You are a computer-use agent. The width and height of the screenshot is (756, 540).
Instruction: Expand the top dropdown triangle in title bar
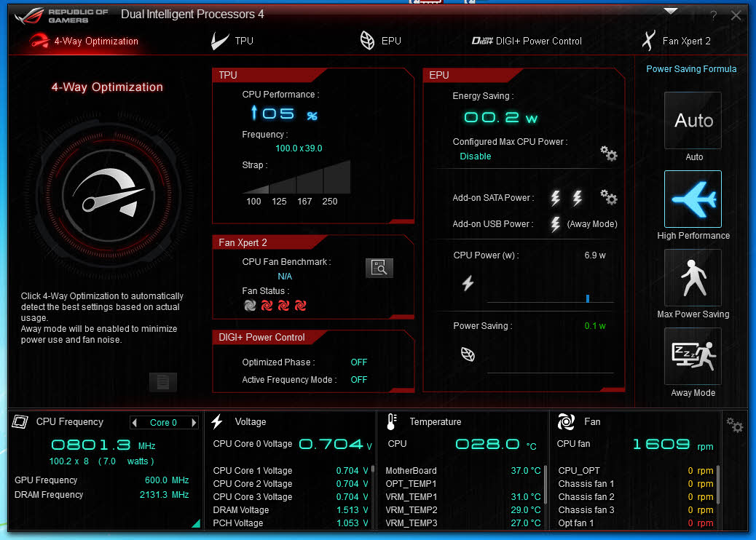[671, 11]
